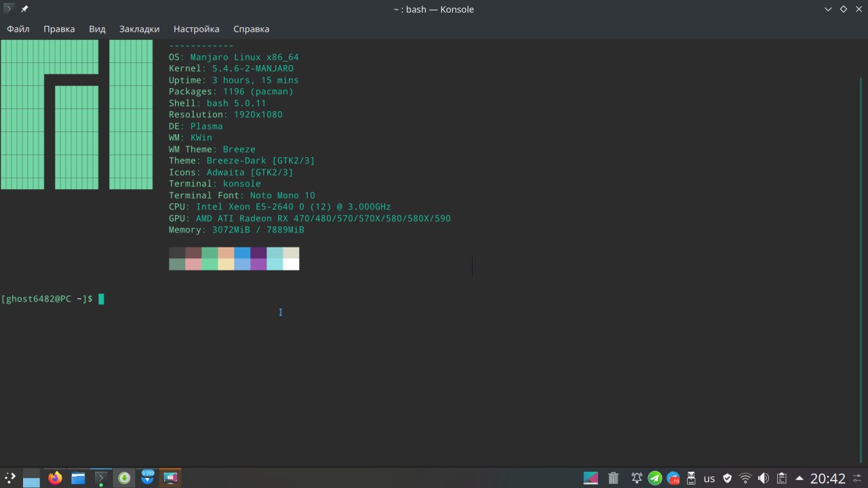
Task: Click the terminal value 'konsole'
Action: coord(242,184)
